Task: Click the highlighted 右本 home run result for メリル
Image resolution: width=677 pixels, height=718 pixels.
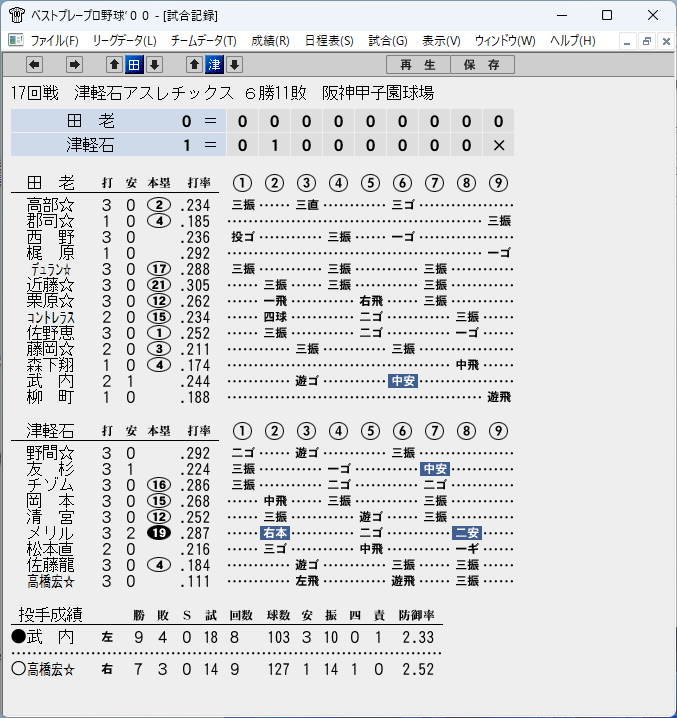Action: coord(275,533)
